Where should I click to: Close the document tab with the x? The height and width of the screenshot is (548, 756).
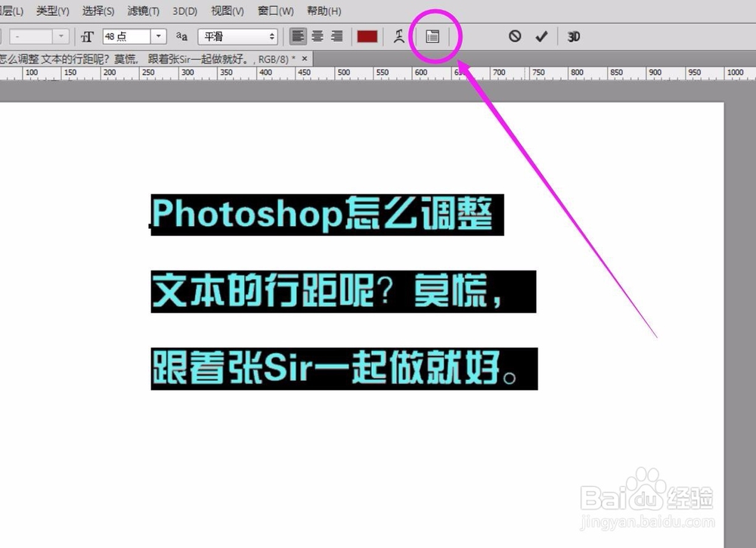(304, 58)
